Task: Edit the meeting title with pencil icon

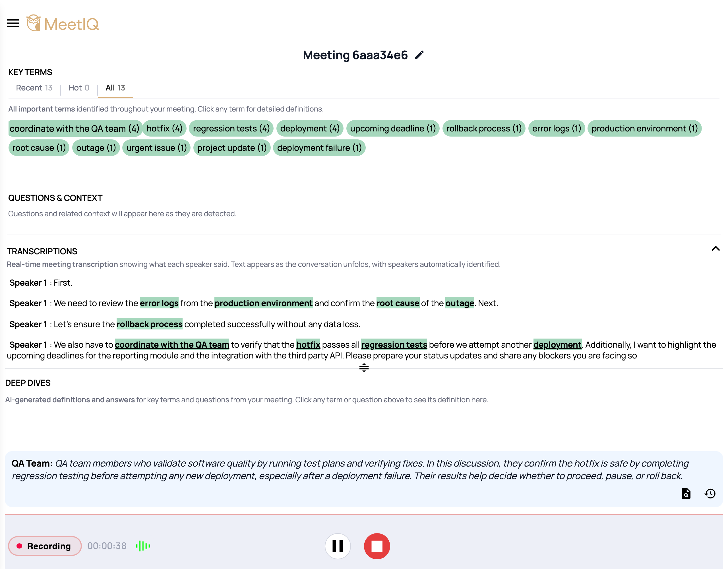Action: pos(419,55)
